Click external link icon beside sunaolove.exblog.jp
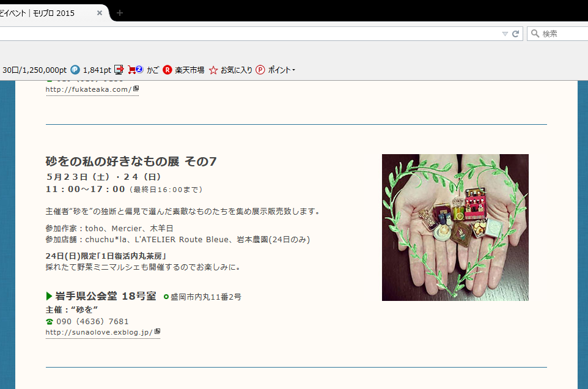The image size is (588, 389). pos(158,332)
